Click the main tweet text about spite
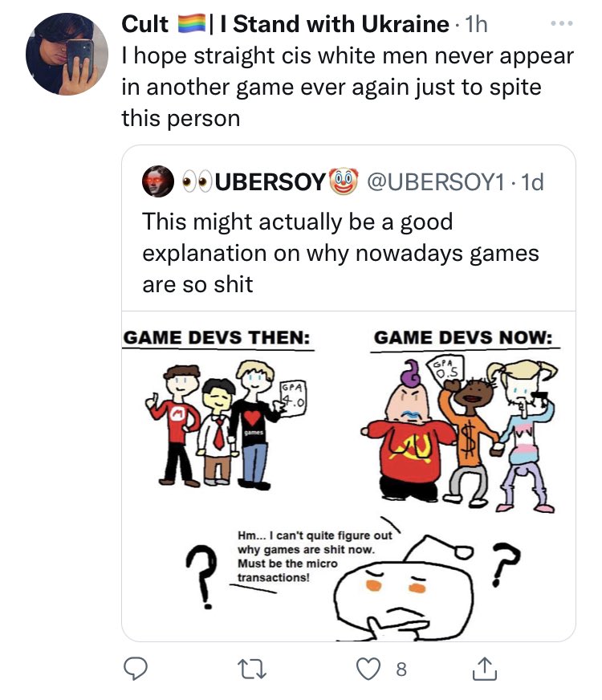The width and height of the screenshot is (602, 700). click(348, 87)
